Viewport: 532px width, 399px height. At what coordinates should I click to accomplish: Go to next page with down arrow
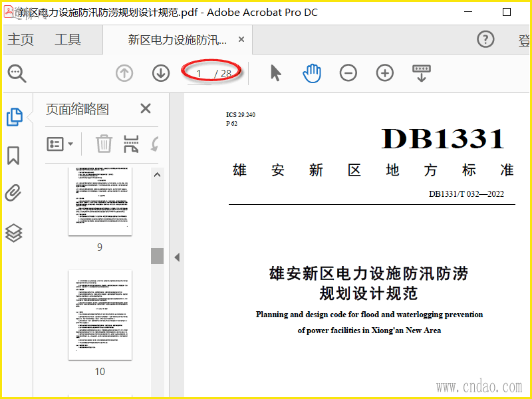tap(161, 73)
